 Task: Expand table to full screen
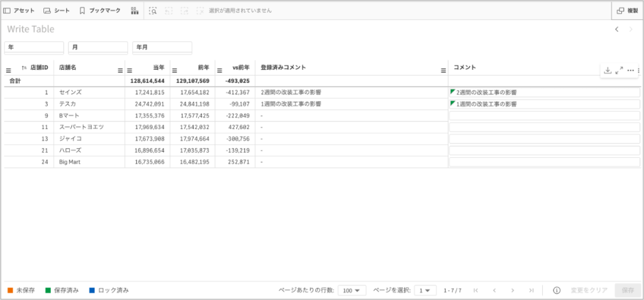click(619, 70)
